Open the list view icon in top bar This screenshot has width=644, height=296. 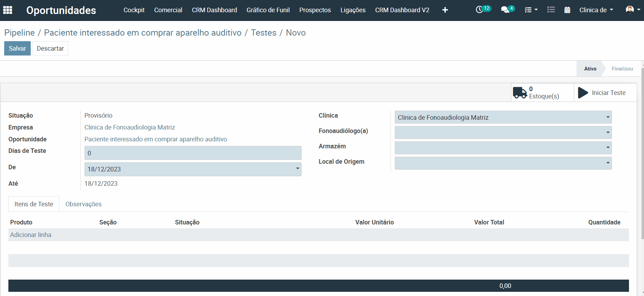(551, 10)
